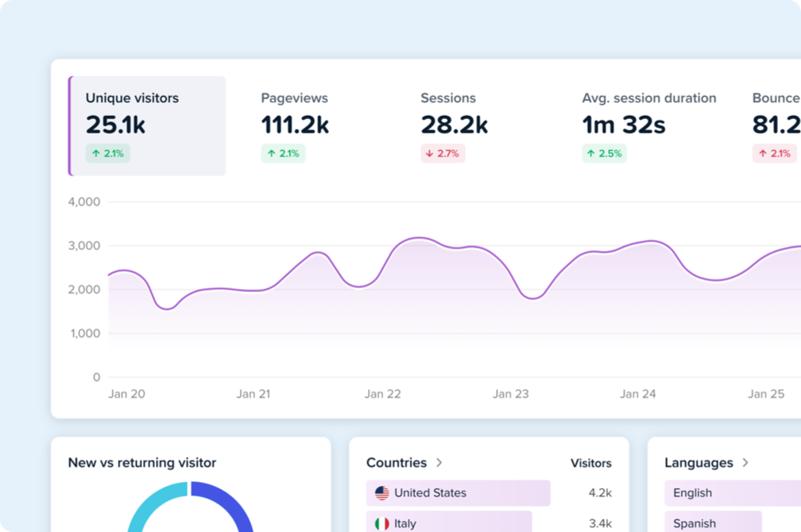This screenshot has height=532, width=801.
Task: Click the red up-arrow in the Bounce rate badge
Action: 764,153
